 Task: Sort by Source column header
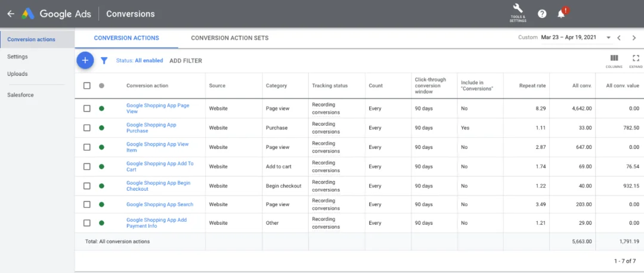click(x=217, y=85)
